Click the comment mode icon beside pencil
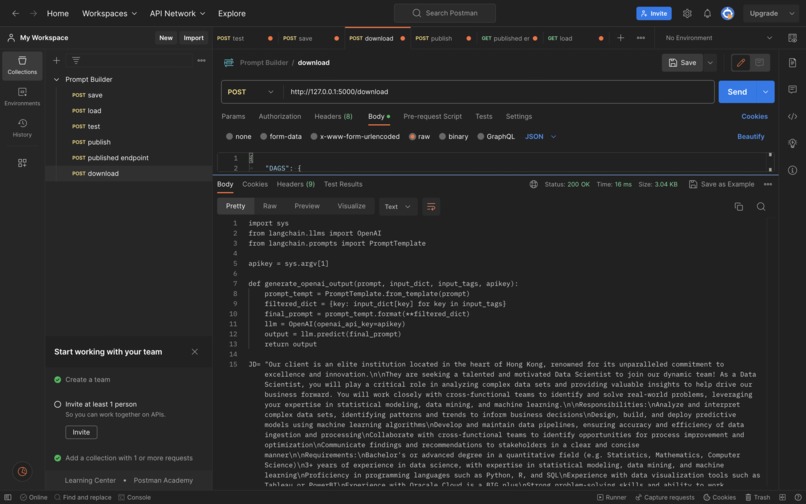The image size is (806, 504). point(759,63)
